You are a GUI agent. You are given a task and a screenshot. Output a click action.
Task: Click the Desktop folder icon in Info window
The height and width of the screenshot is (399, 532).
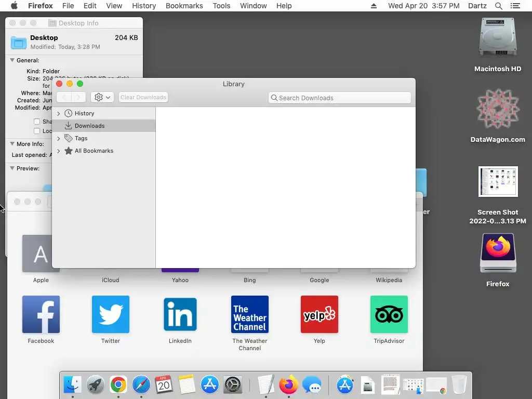click(18, 42)
